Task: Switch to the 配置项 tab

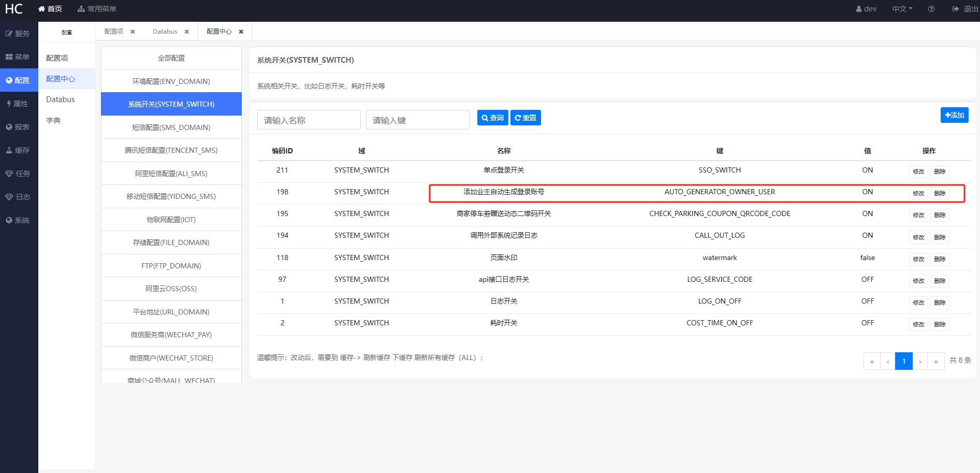Action: tap(114, 32)
